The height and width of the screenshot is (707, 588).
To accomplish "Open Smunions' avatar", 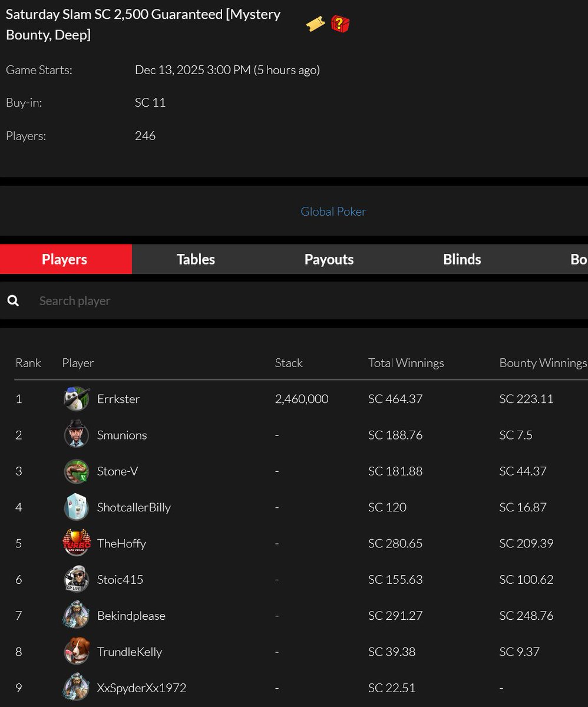I will [77, 435].
